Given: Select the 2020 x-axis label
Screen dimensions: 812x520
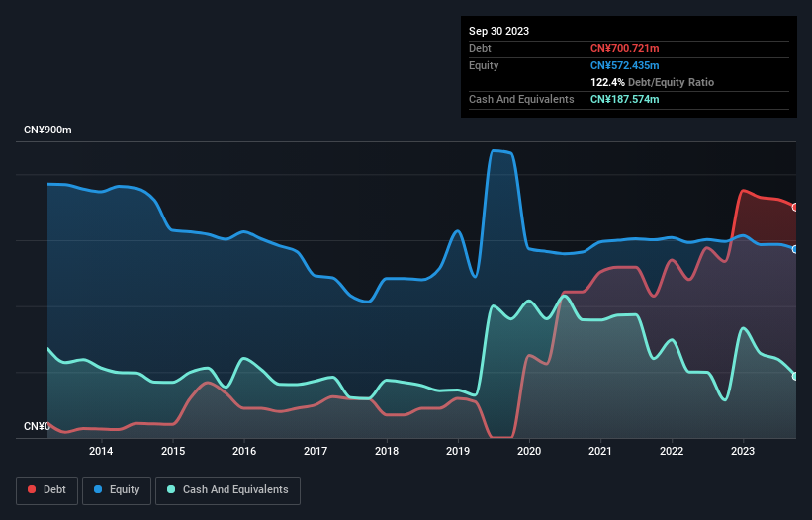Looking at the screenshot, I should pos(529,451).
